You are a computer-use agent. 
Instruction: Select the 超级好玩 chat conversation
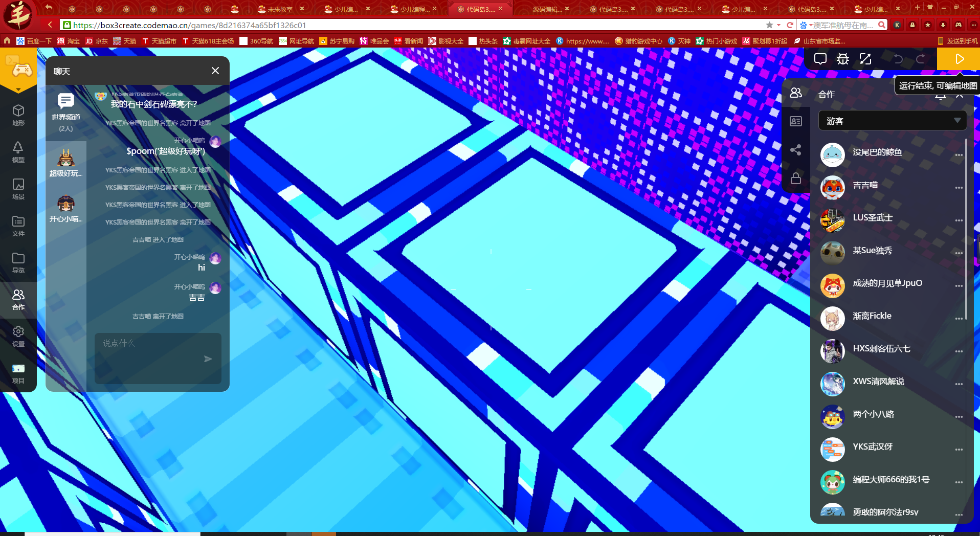point(66,163)
